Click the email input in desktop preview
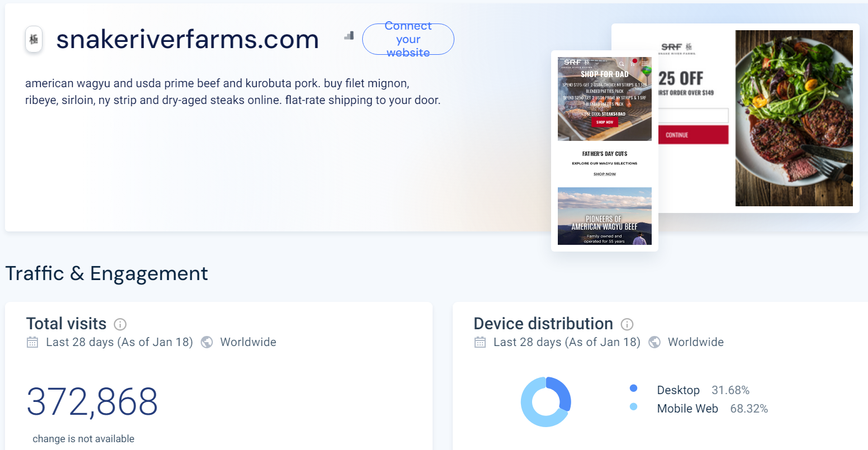Screen dimensions: 868x450 pyautogui.click(x=694, y=116)
